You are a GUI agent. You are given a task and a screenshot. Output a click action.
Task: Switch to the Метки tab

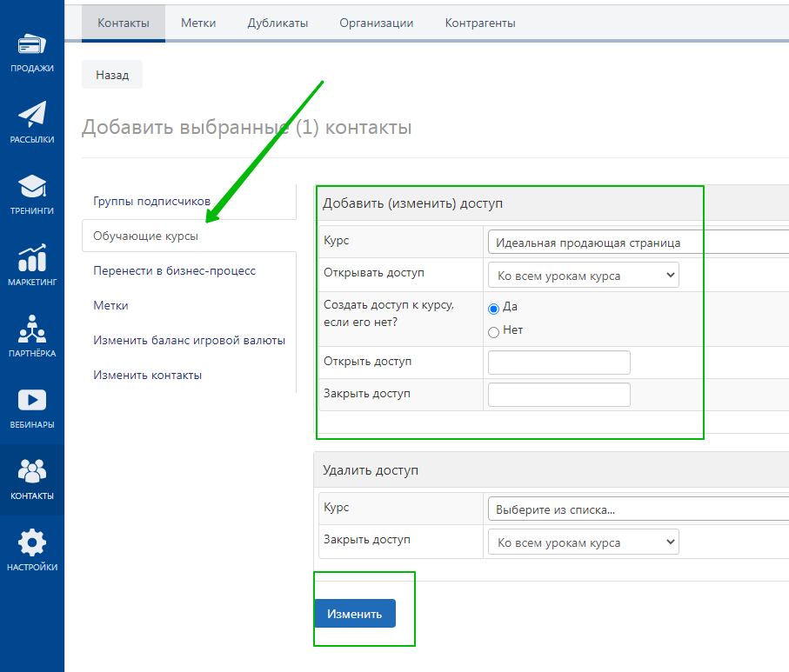tap(198, 23)
